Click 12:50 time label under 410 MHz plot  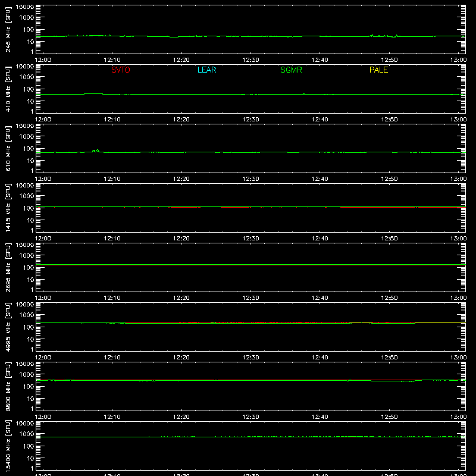(389, 120)
